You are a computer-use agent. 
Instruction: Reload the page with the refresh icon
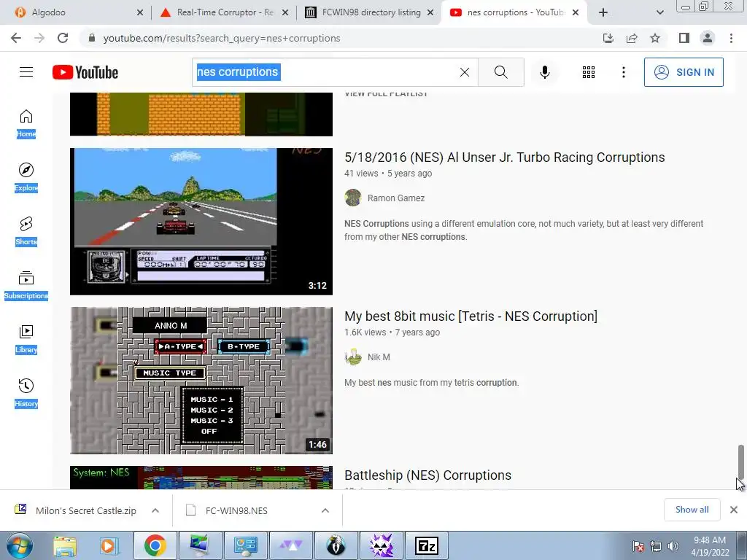point(63,38)
